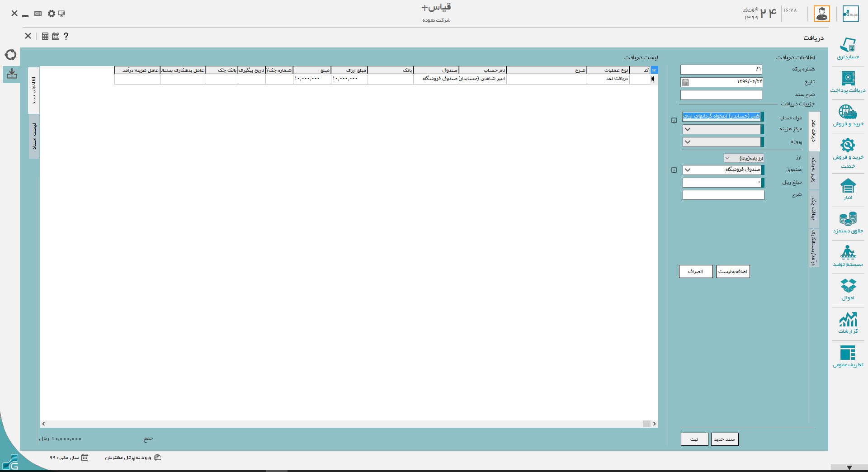Click the دریافت نقد cell in list
The image size is (868, 472).
[608, 79]
